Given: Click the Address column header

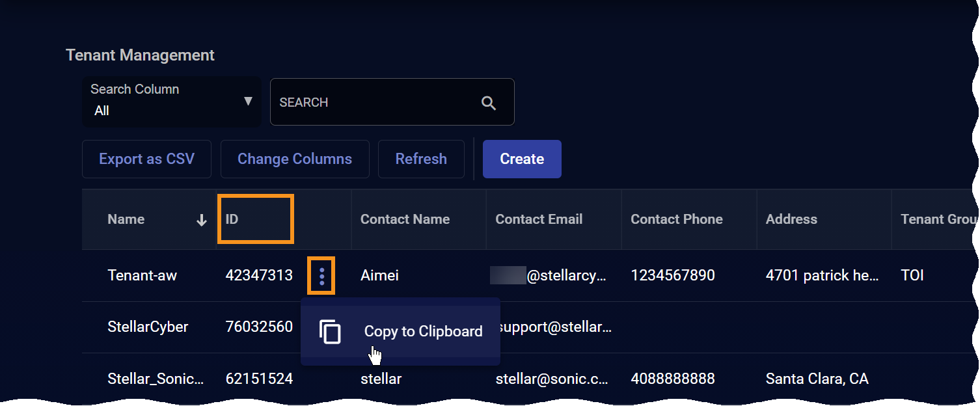Looking at the screenshot, I should tap(791, 220).
